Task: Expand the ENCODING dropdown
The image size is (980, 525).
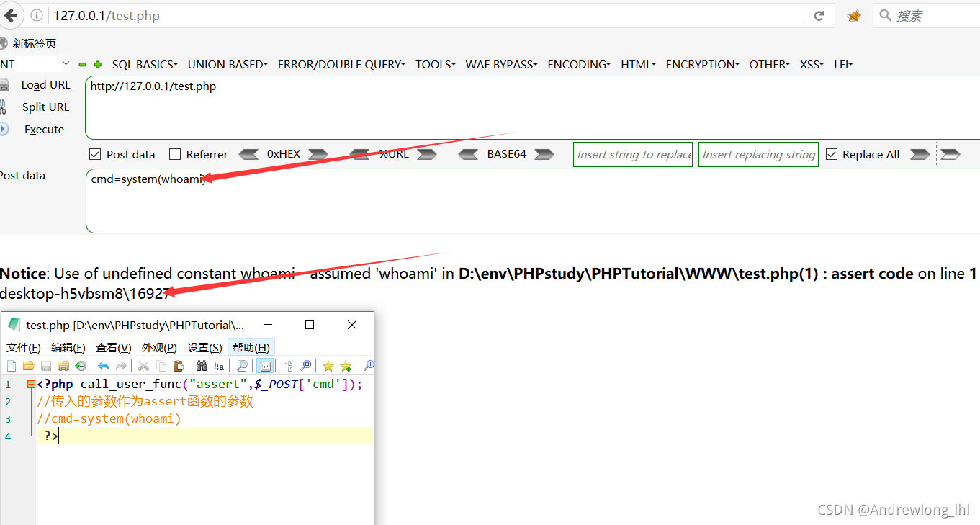Action: coord(579,64)
